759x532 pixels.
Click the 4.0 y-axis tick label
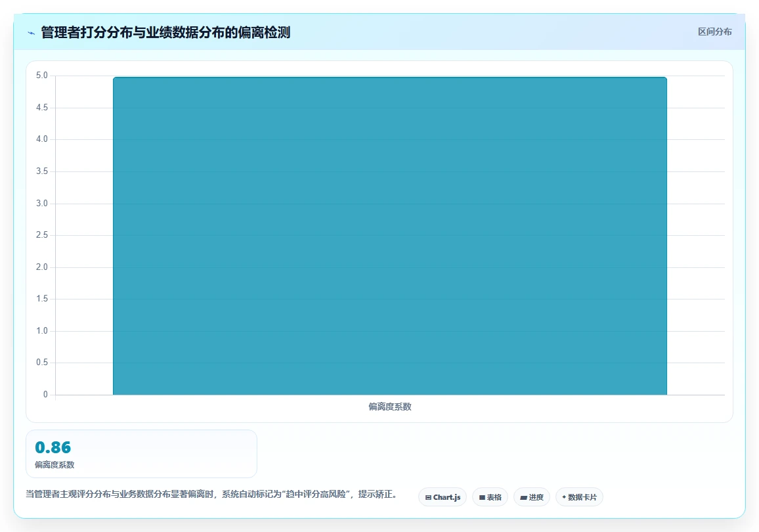click(x=42, y=139)
